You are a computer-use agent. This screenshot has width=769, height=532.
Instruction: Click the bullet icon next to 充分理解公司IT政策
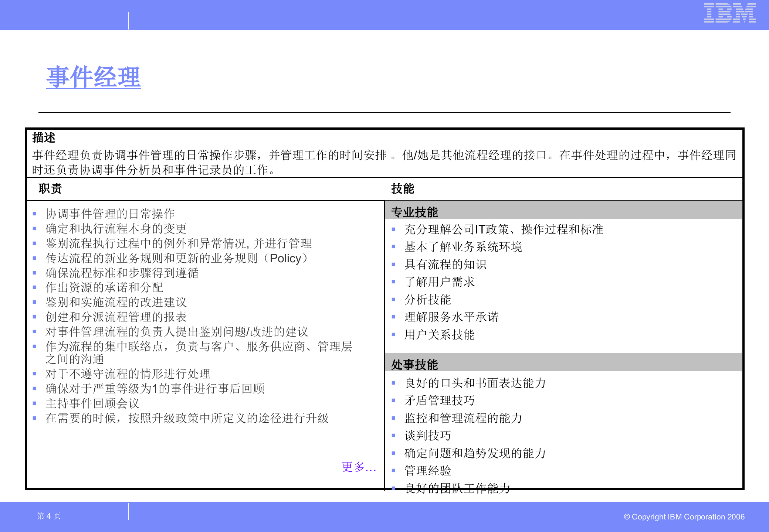pyautogui.click(x=393, y=229)
